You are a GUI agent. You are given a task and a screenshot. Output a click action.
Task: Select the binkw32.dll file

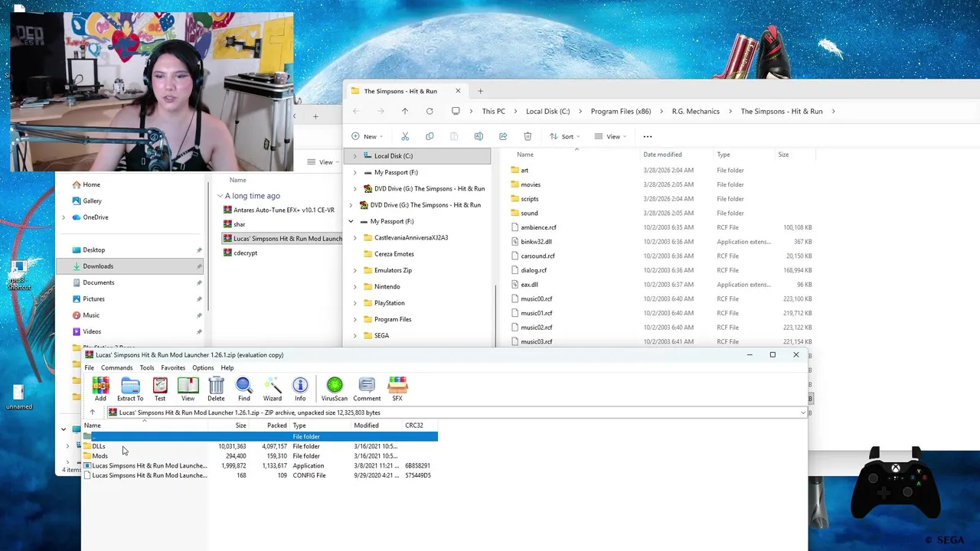click(x=536, y=242)
